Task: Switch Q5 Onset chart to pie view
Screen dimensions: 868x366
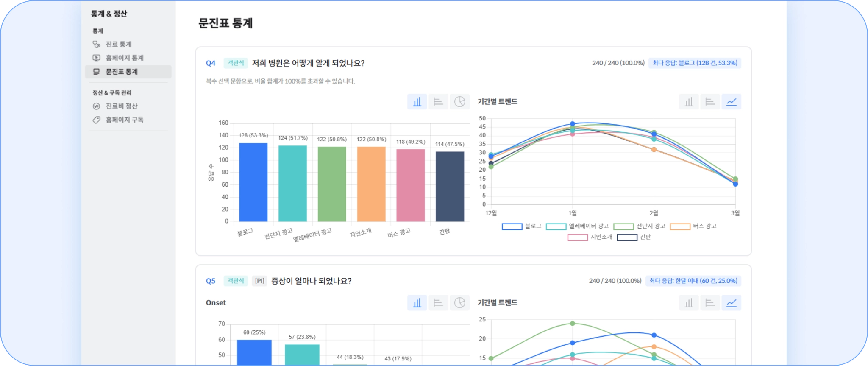Action: [459, 303]
